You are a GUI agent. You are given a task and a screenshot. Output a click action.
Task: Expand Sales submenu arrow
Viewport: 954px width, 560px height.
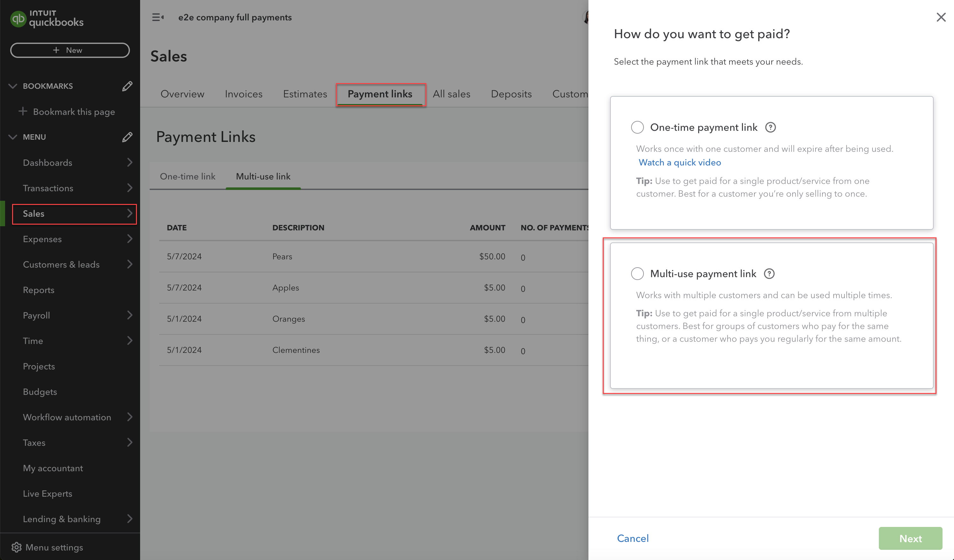coord(130,213)
